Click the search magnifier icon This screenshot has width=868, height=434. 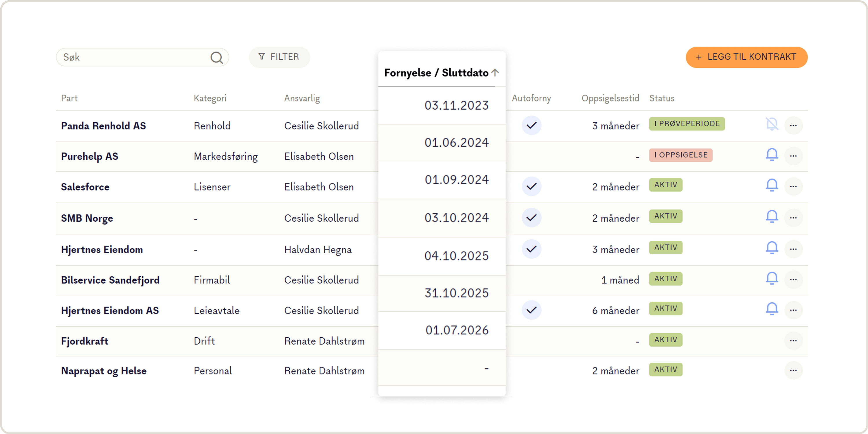tap(217, 57)
